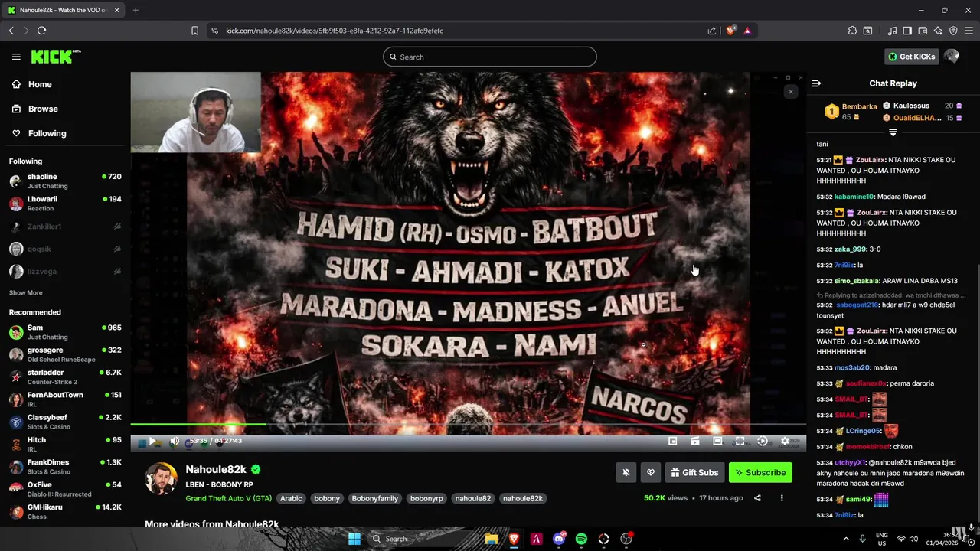Show hidden system tray icons
Image resolution: width=980 pixels, height=551 pixels.
[x=846, y=539]
